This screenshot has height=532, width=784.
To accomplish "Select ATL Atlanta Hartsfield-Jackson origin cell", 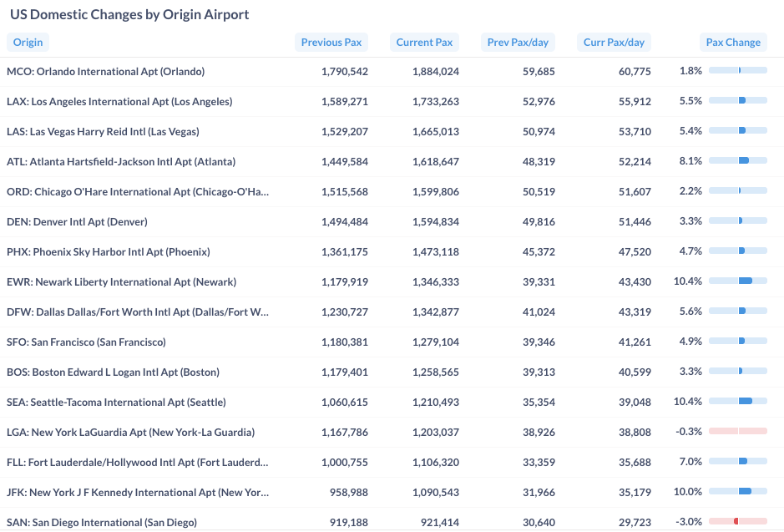I will pos(121,162).
